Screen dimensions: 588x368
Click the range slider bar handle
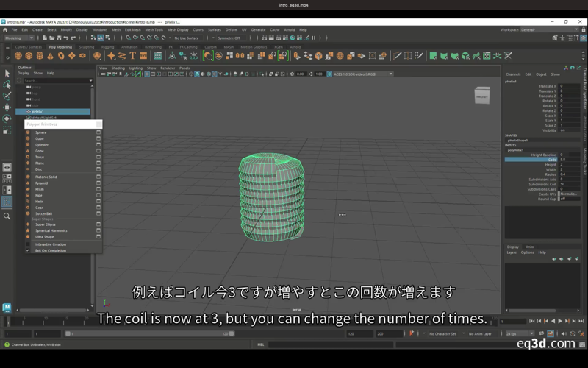click(149, 333)
